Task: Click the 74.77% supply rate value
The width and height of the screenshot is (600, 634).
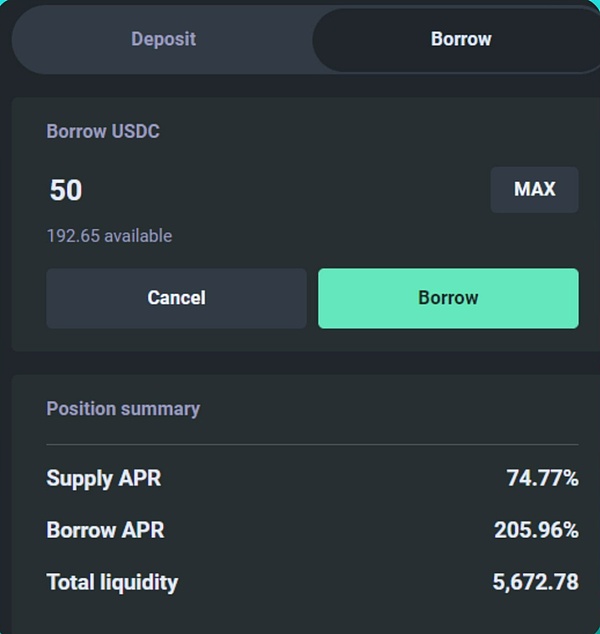Action: [542, 479]
